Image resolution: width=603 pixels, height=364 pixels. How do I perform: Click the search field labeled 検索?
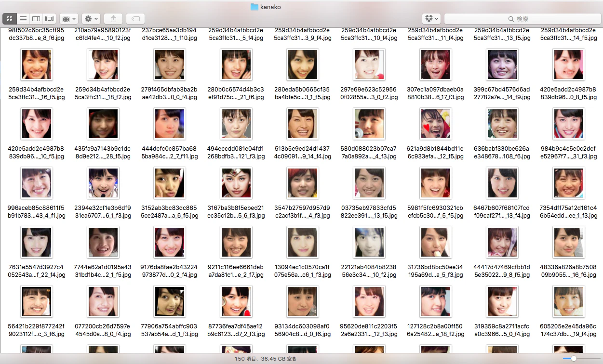pyautogui.click(x=522, y=19)
